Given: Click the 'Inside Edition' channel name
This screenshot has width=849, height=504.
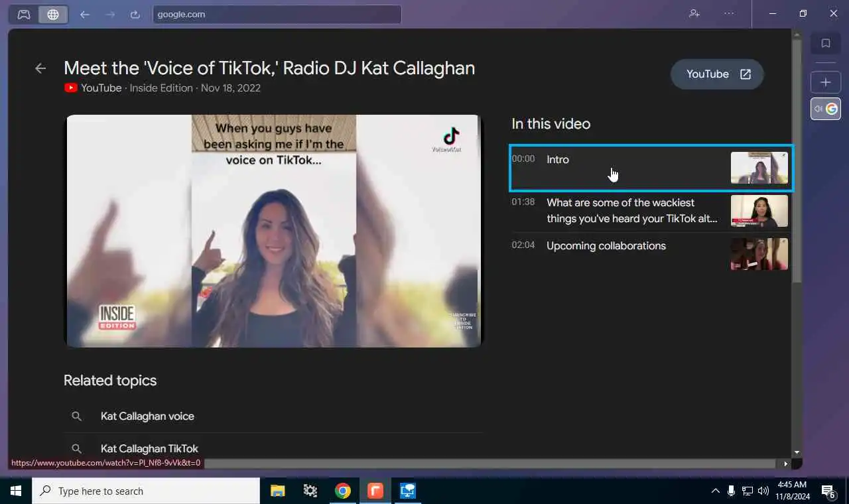Looking at the screenshot, I should (161, 88).
